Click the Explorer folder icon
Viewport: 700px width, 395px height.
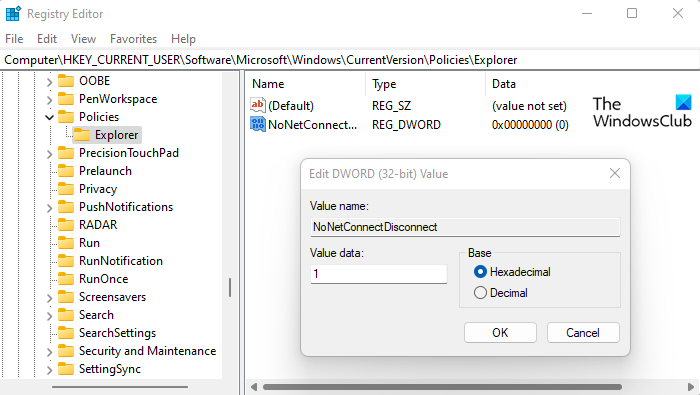82,135
